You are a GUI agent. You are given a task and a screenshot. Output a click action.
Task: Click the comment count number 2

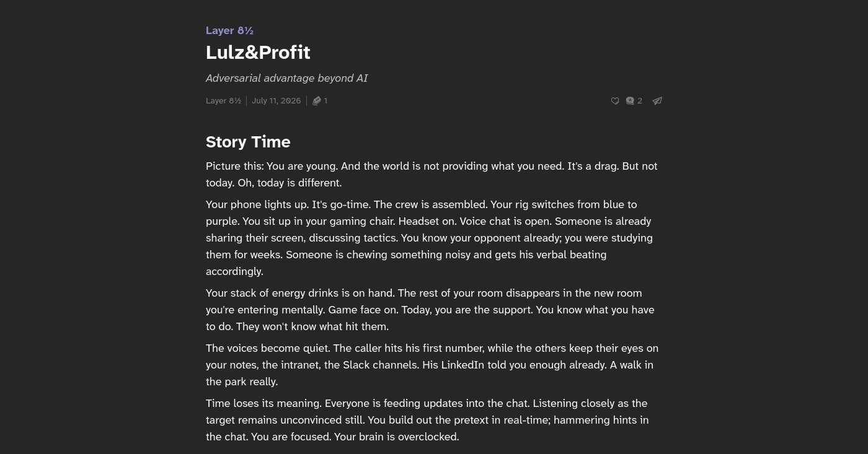[x=640, y=101]
